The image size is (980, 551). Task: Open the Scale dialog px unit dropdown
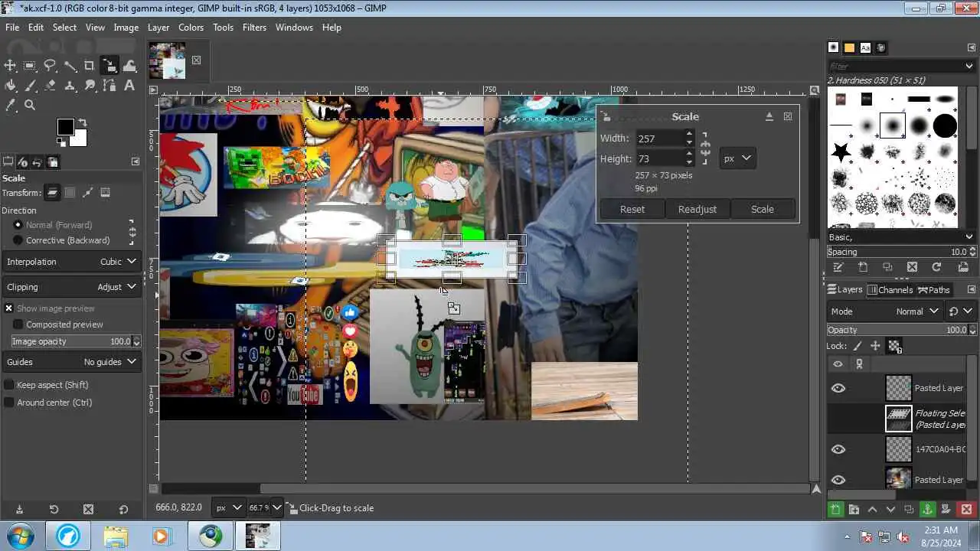[x=738, y=158]
